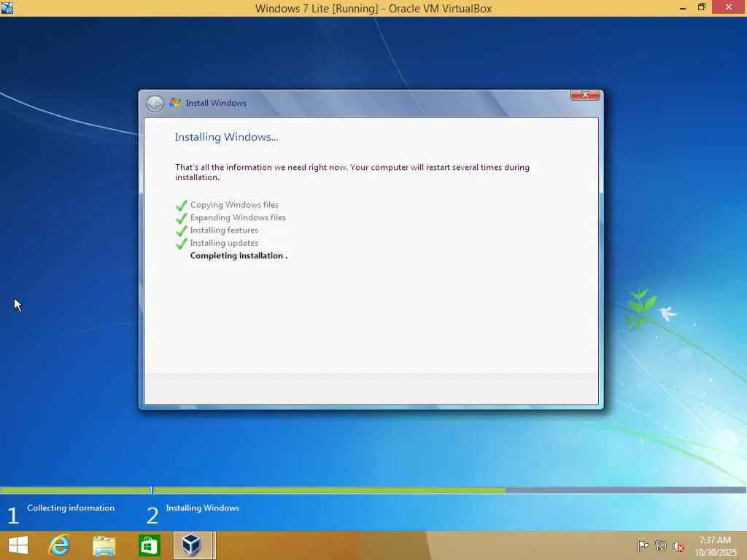Click the 'Installing features' step text
This screenshot has width=747, height=560.
click(224, 230)
